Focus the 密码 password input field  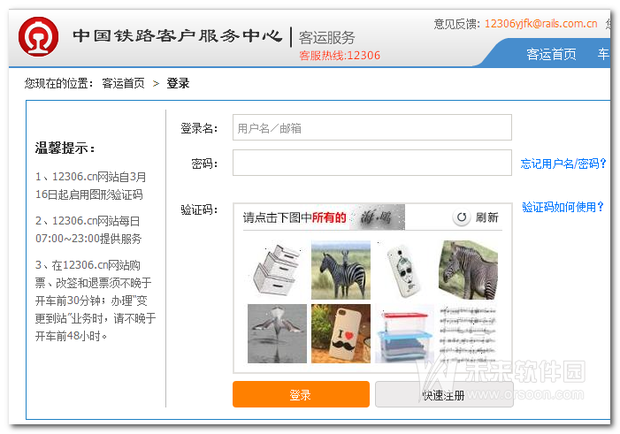[372, 162]
